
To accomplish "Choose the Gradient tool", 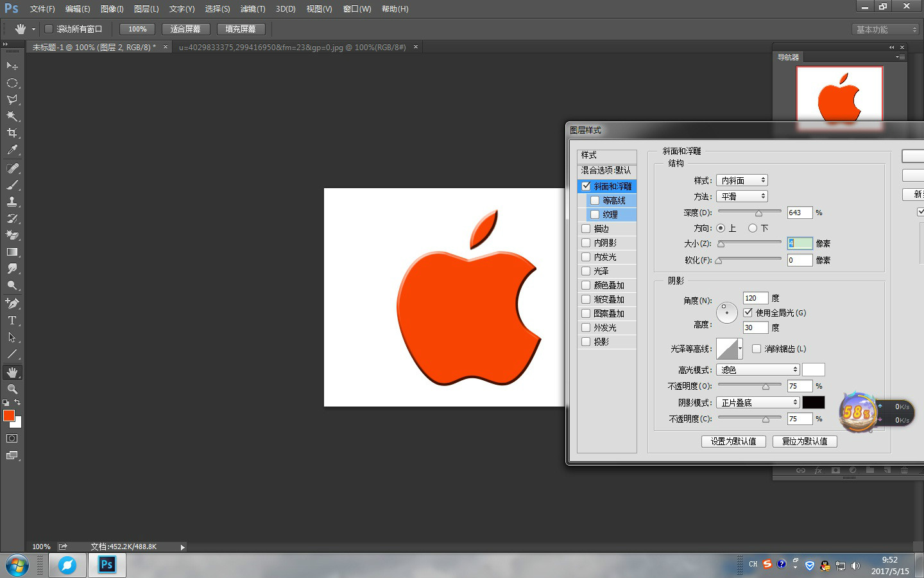I will tap(12, 252).
